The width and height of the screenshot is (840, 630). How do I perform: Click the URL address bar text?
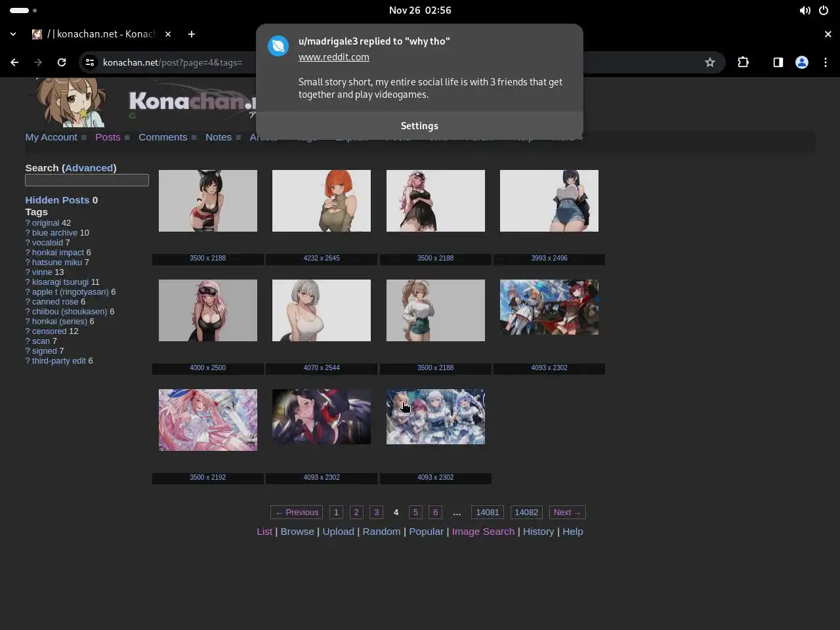click(x=173, y=62)
